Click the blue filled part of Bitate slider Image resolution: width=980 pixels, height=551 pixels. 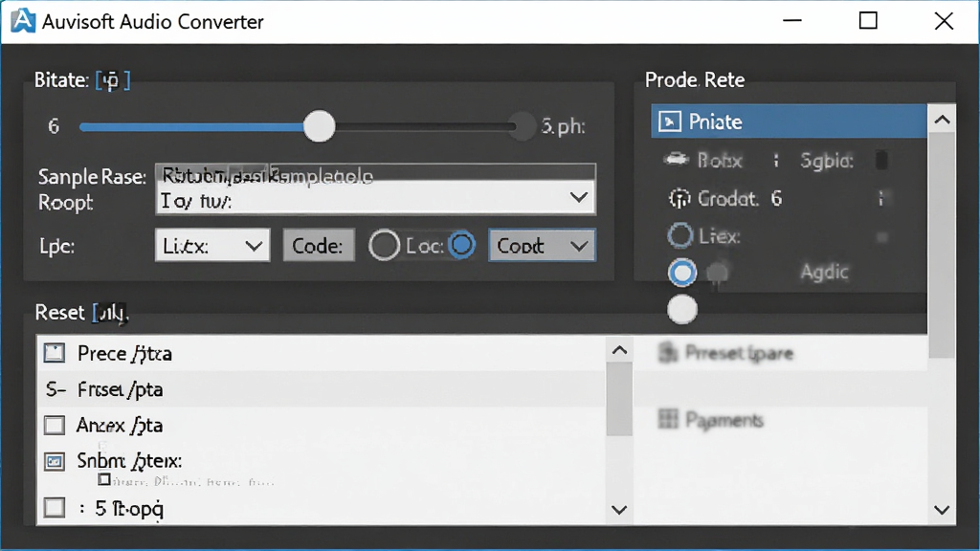(x=191, y=127)
